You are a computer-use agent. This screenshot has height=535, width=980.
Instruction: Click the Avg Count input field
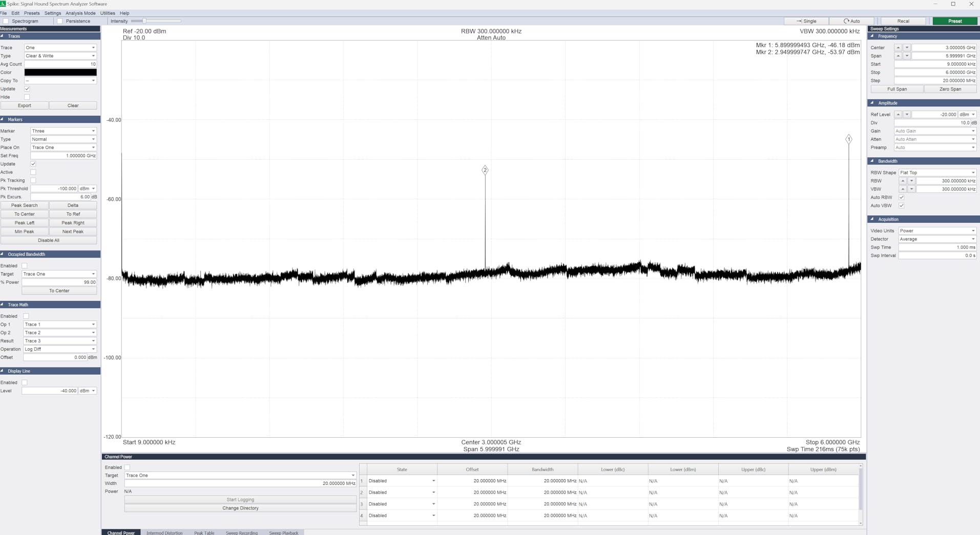[x=60, y=64]
